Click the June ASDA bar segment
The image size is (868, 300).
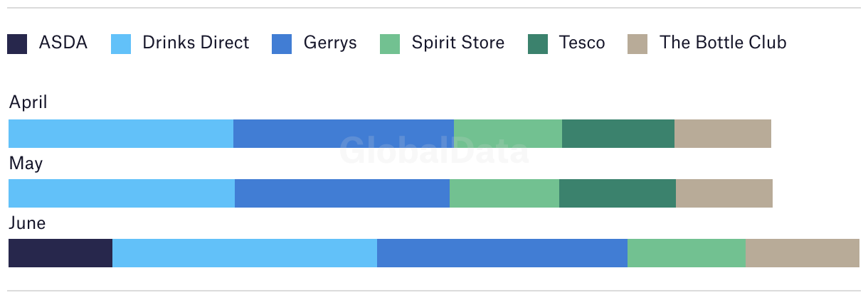[x=60, y=253]
